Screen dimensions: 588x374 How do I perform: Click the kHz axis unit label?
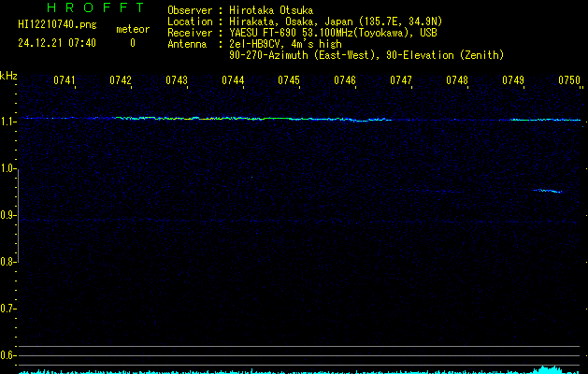(8, 76)
